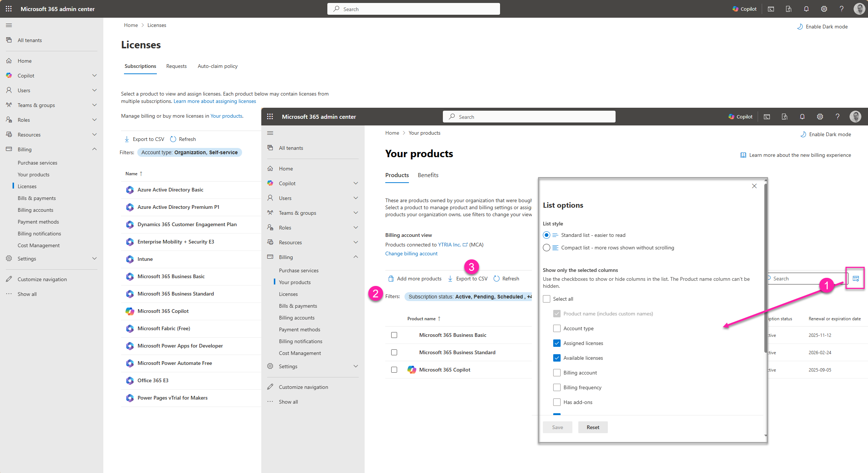Screen dimensions: 868x473
Task: Click the notifications bell in top header
Action: [806, 9]
